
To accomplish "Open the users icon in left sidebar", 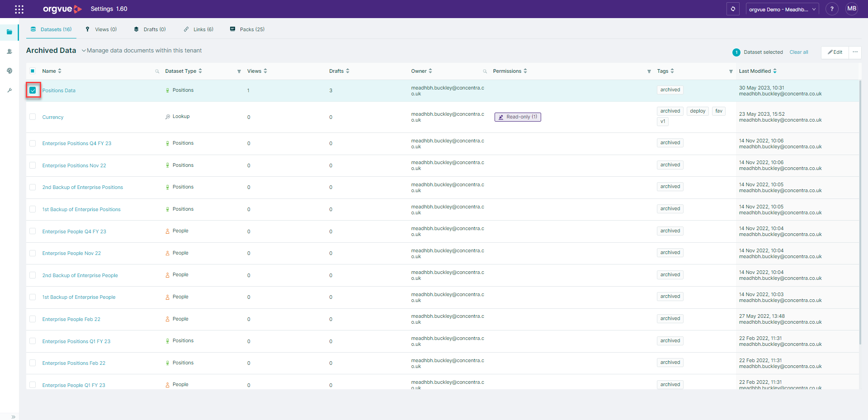I will pyautogui.click(x=9, y=52).
